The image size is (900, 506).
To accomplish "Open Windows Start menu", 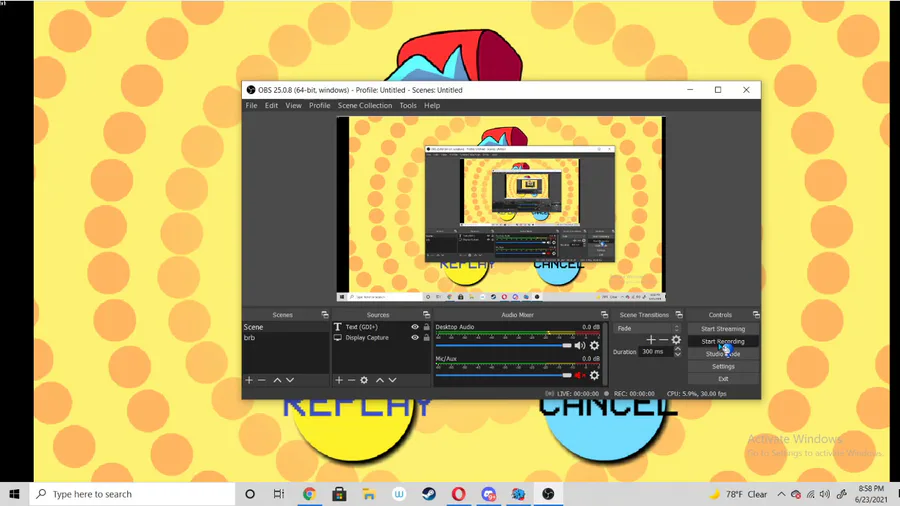I will (14, 494).
